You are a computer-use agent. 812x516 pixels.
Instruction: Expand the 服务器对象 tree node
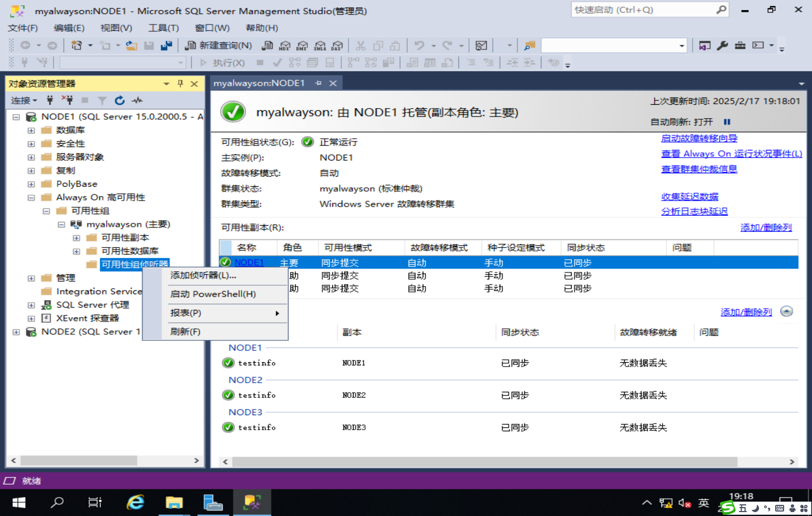pyautogui.click(x=31, y=157)
